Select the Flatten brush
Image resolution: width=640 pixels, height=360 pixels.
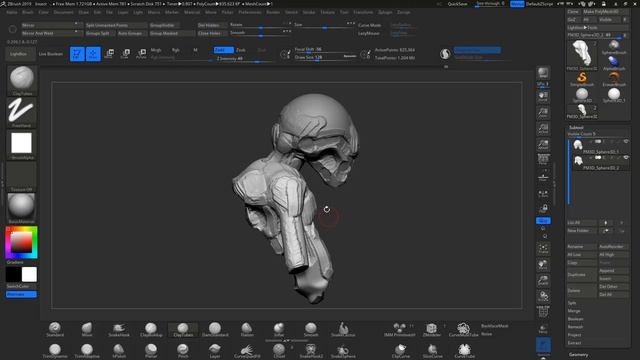point(247,329)
